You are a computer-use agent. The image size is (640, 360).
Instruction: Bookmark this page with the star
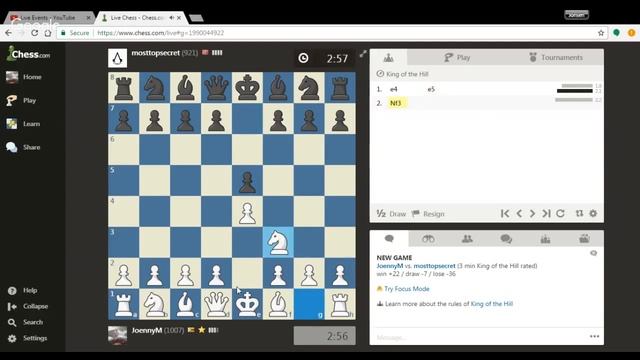click(601, 33)
